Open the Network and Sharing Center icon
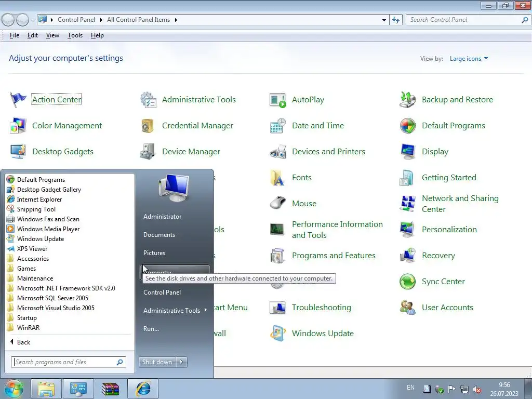Viewport: 532px width, 399px height. [408, 204]
